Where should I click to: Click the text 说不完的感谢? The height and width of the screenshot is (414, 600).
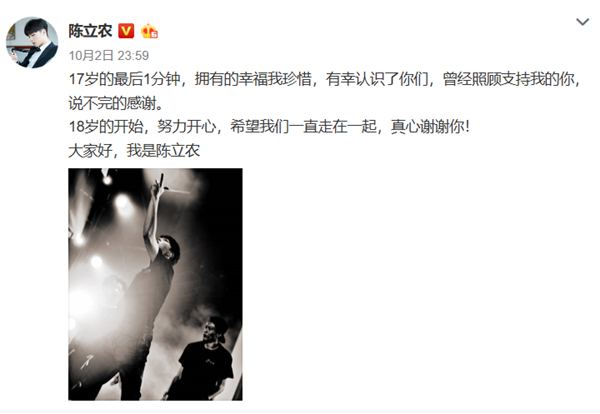click(x=113, y=103)
